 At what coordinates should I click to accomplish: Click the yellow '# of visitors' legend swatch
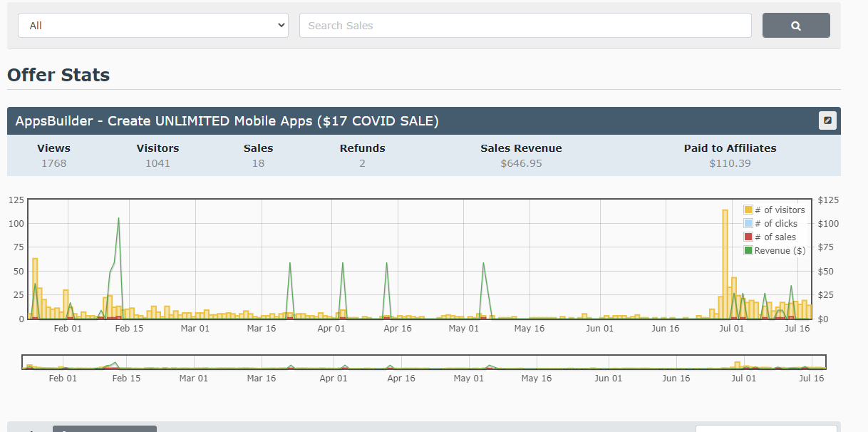[748, 210]
